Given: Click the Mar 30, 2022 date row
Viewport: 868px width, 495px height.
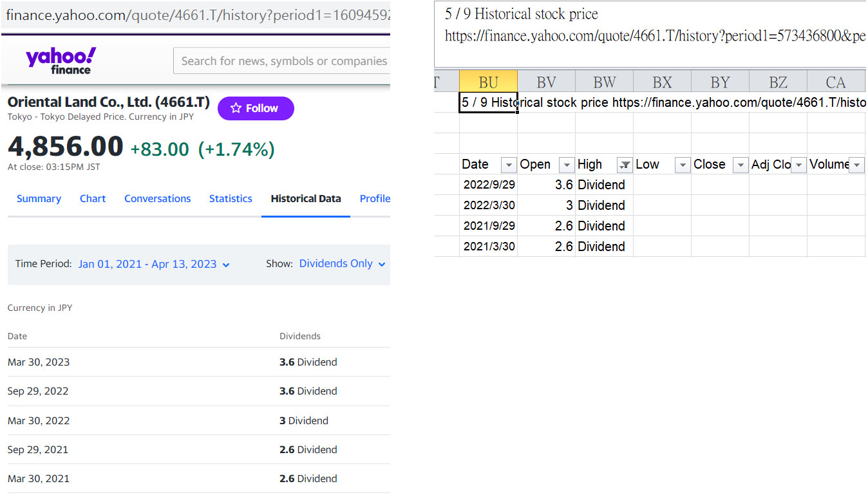Looking at the screenshot, I should 198,421.
